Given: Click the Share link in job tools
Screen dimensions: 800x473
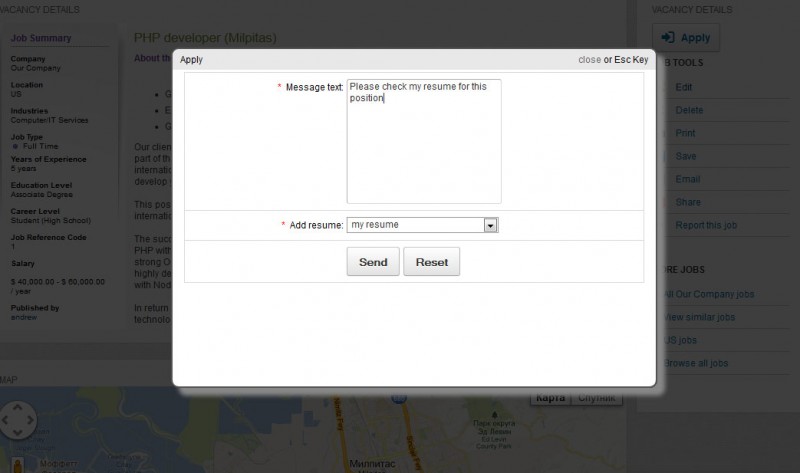Looking at the screenshot, I should 688,202.
